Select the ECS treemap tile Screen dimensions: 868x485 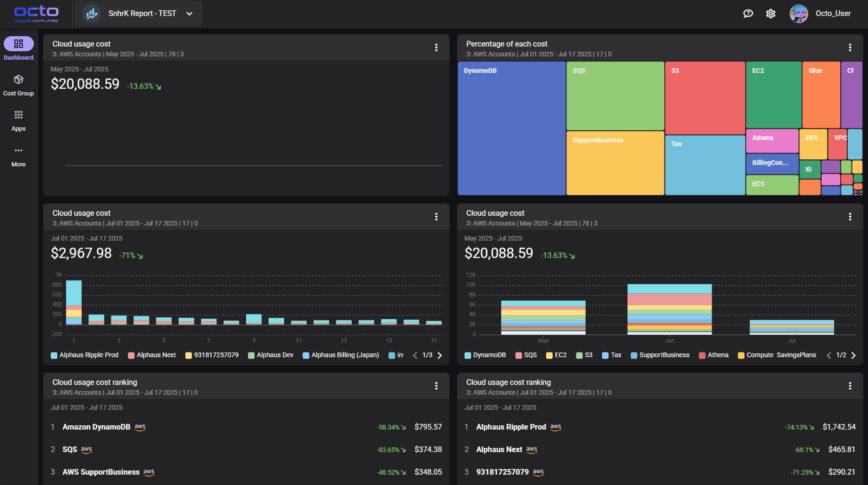[772, 185]
